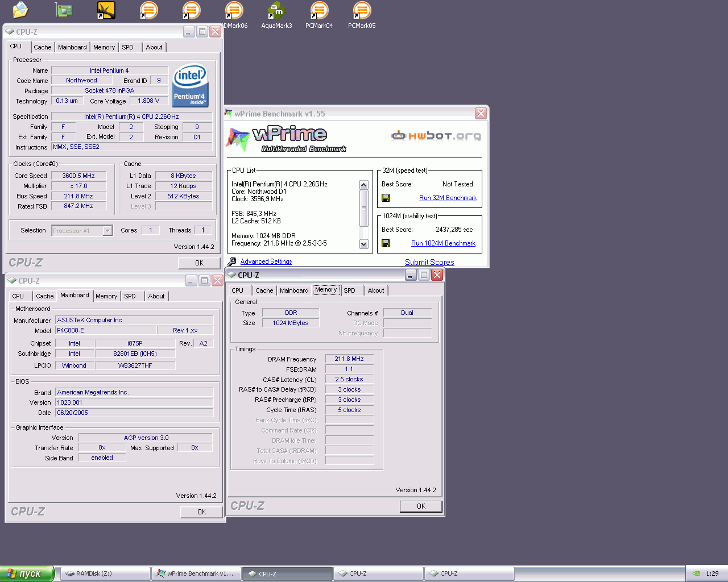Image resolution: width=728 pixels, height=582 pixels.
Task: Run the 1024M Benchmark link
Action: pos(443,243)
